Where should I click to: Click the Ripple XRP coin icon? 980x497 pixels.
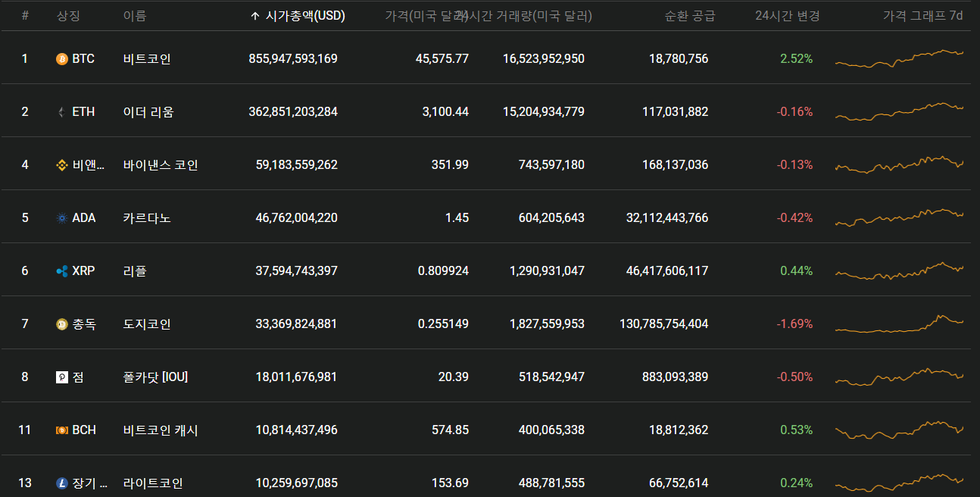62,270
